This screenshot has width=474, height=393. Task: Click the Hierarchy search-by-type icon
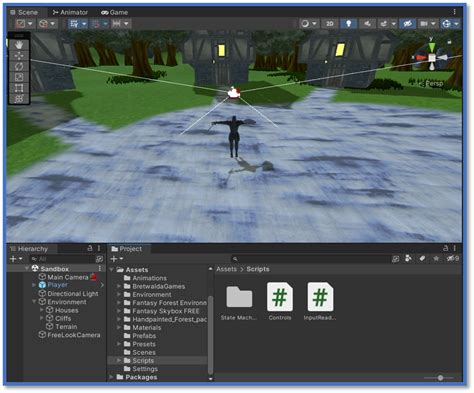coord(99,259)
